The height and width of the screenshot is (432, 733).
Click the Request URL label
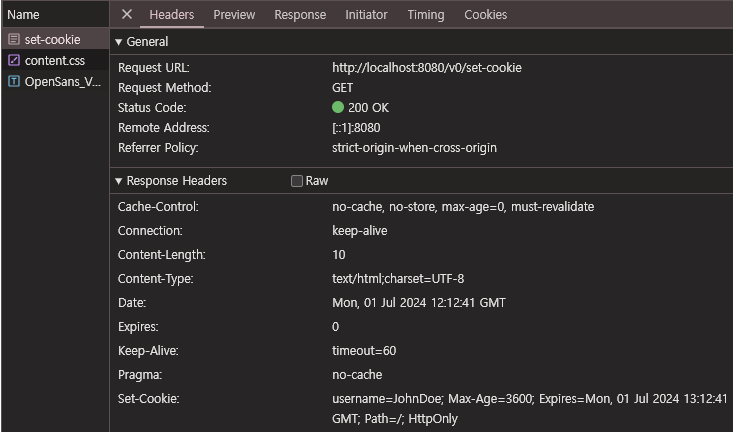pos(153,68)
